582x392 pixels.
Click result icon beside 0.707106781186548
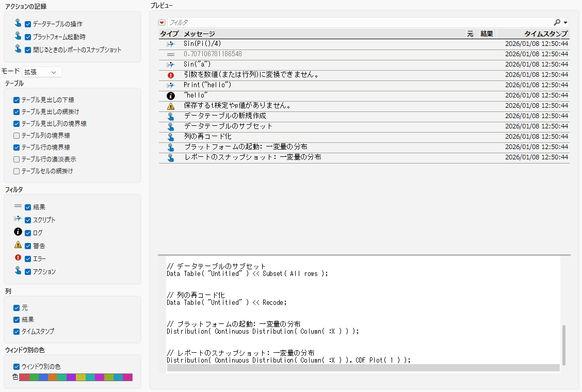tap(170, 54)
